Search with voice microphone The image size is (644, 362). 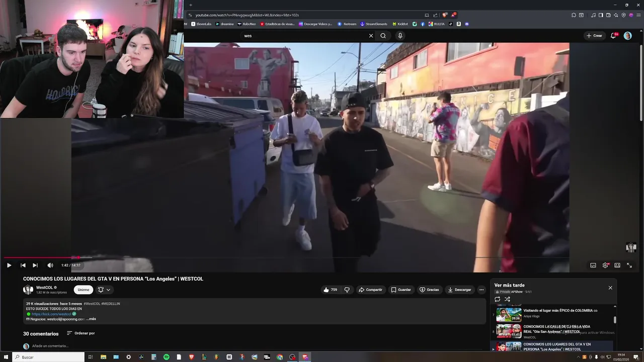[x=400, y=36]
